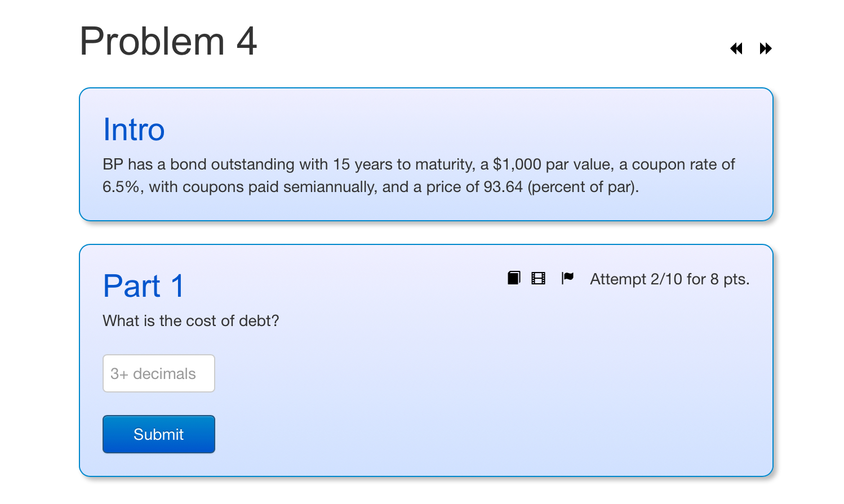Image resolution: width=844 pixels, height=504 pixels.
Task: Click inside the 3+ decimals answer field
Action: point(158,373)
